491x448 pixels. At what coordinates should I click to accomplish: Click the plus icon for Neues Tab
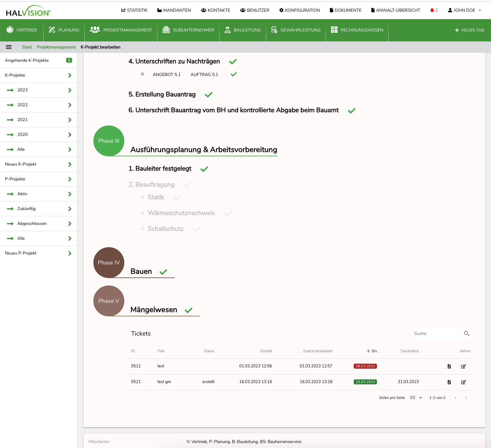(x=457, y=30)
